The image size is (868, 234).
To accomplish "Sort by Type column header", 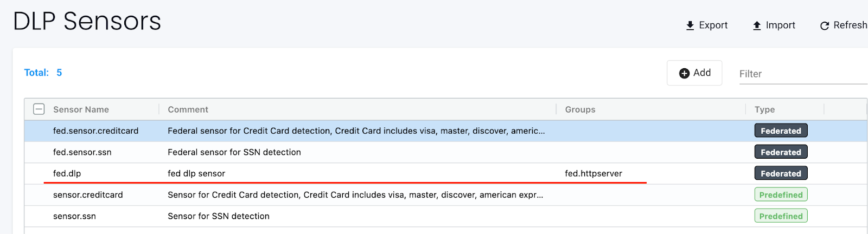I will (764, 109).
